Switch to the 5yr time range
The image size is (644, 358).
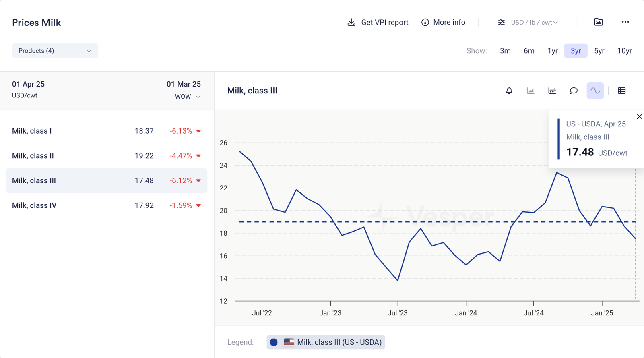(x=599, y=51)
